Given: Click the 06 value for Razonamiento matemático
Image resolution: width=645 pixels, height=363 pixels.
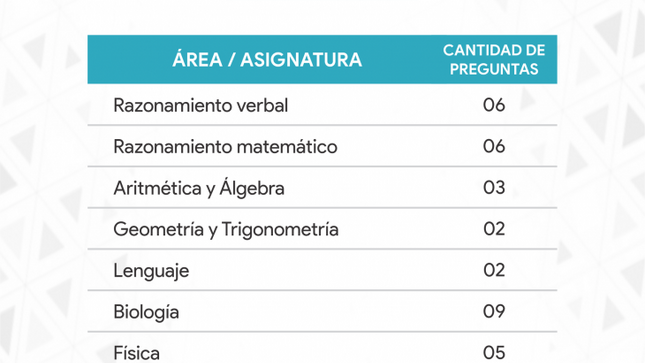Looking at the screenshot, I should click(494, 146).
